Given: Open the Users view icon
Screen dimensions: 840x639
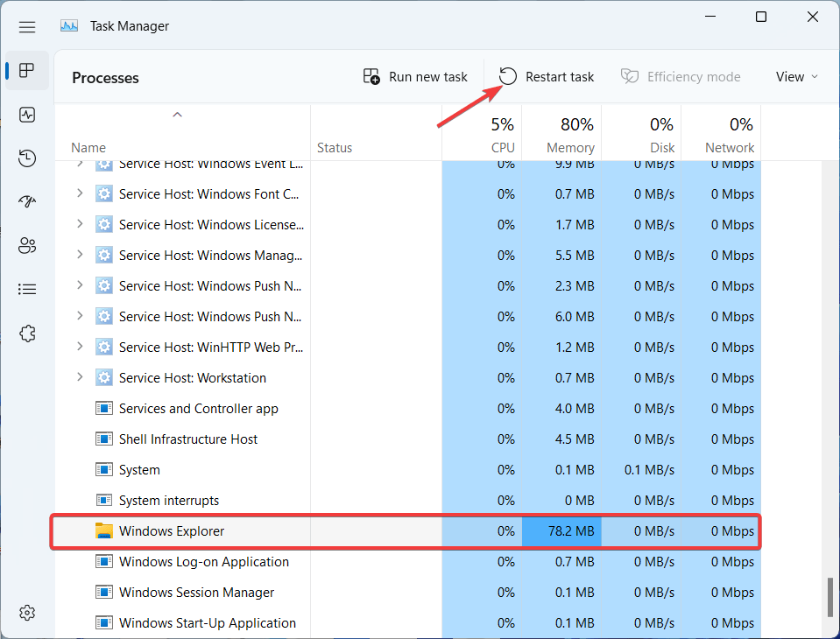Looking at the screenshot, I should pyautogui.click(x=26, y=245).
